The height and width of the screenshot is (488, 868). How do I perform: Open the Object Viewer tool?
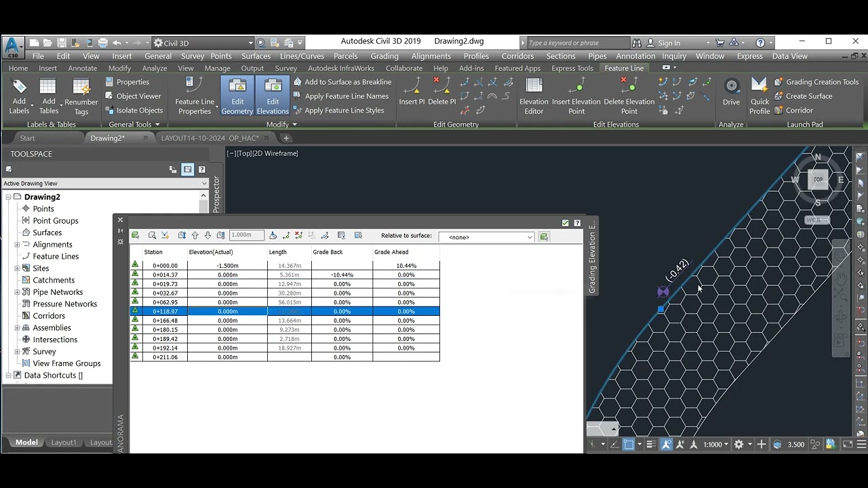point(133,96)
